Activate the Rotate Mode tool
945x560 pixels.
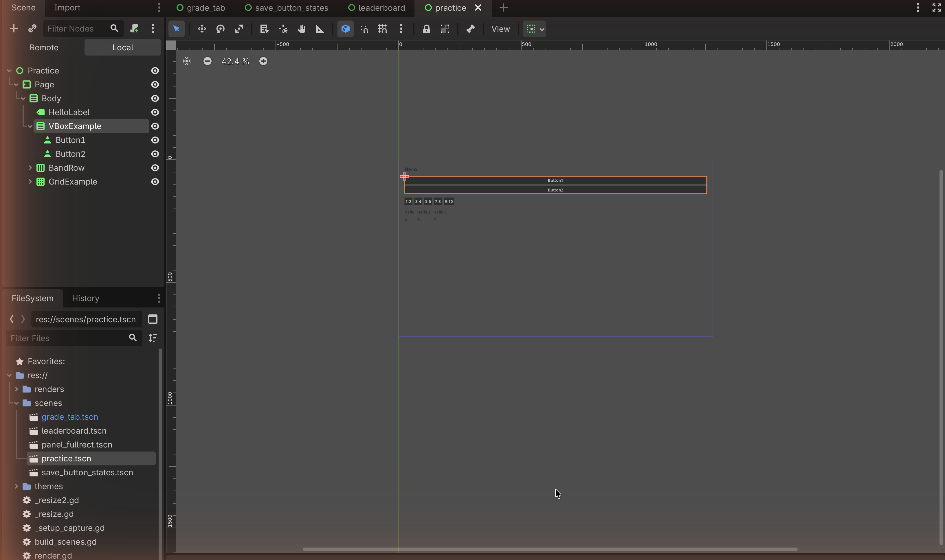(221, 29)
